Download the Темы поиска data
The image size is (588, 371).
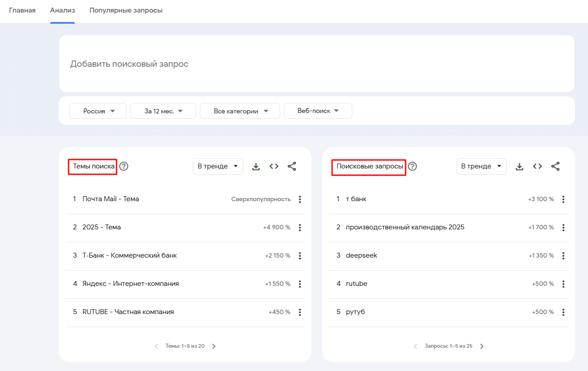(x=256, y=166)
